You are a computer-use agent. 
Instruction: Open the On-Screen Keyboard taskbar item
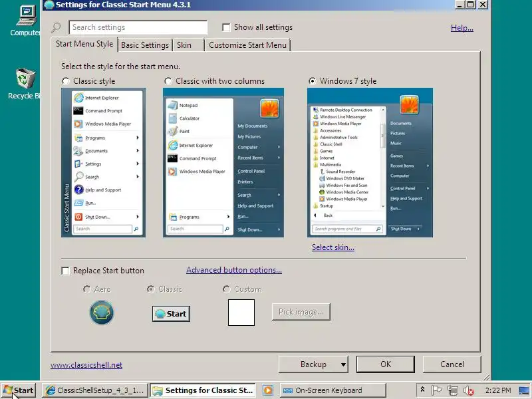click(x=333, y=390)
